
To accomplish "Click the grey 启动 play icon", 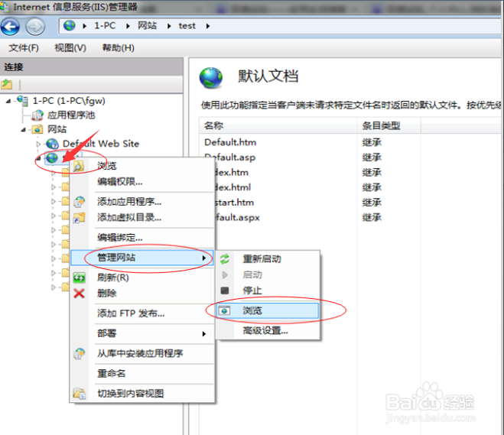I will (225, 275).
